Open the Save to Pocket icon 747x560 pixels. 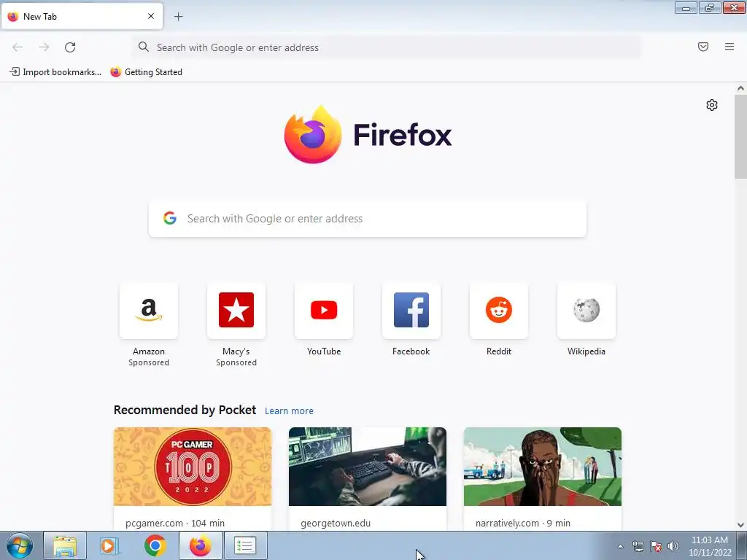click(703, 47)
